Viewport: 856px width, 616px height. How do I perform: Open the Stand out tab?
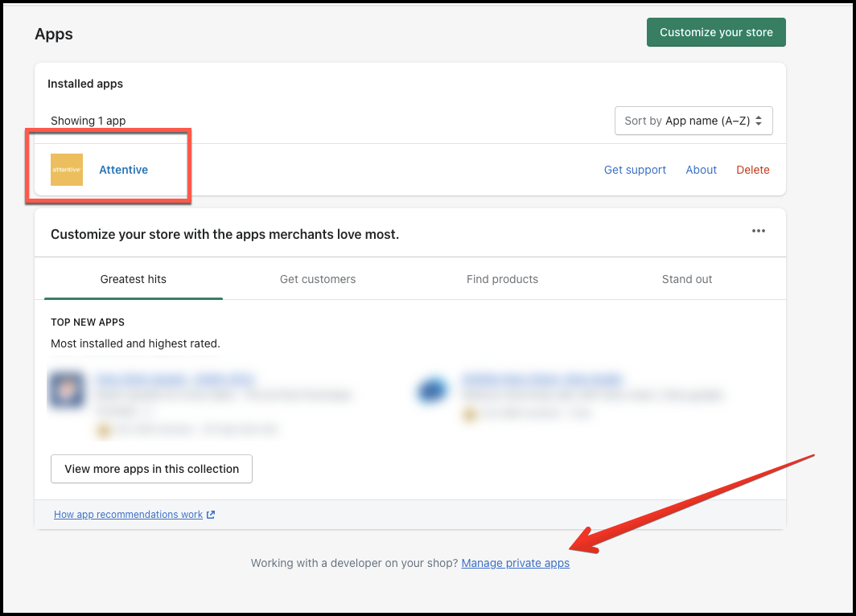point(686,279)
